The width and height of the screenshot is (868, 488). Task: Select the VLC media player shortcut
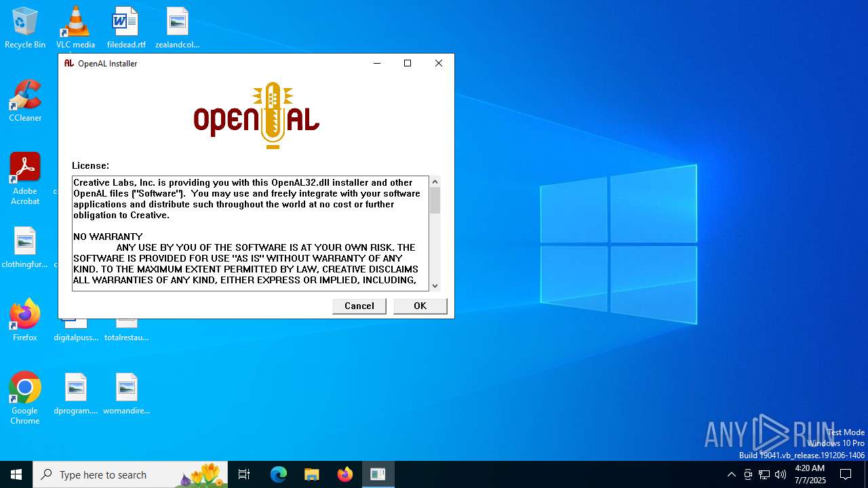pos(75,28)
